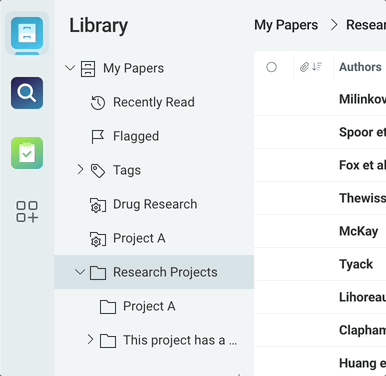Click the Drug Research smart folder icon
Viewport: 386px width, 376px height.
pos(98,205)
